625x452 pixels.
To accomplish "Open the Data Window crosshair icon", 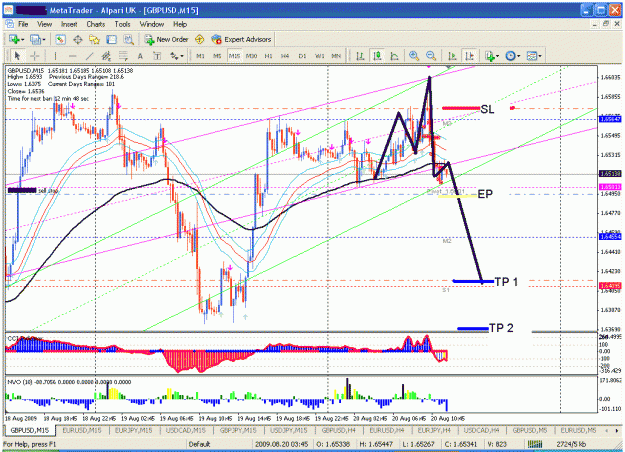I will 78,39.
